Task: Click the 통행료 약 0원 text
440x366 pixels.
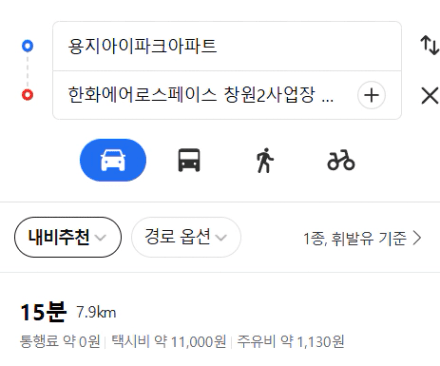Action: (x=60, y=342)
